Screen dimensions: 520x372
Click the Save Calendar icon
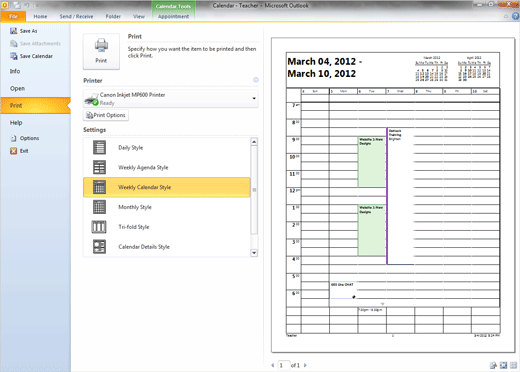14,56
